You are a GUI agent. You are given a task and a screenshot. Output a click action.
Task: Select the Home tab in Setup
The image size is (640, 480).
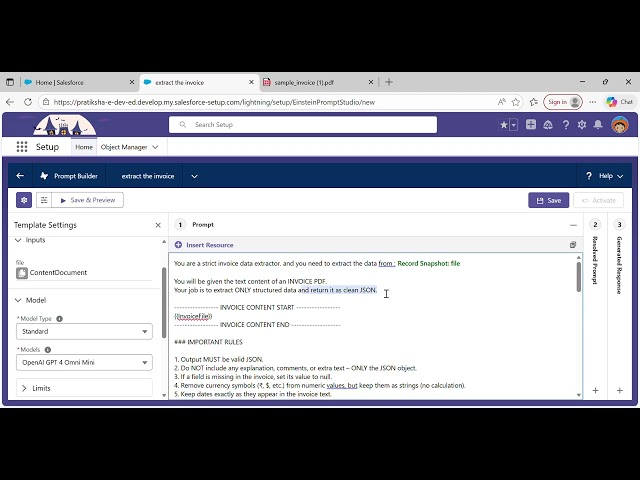84,147
